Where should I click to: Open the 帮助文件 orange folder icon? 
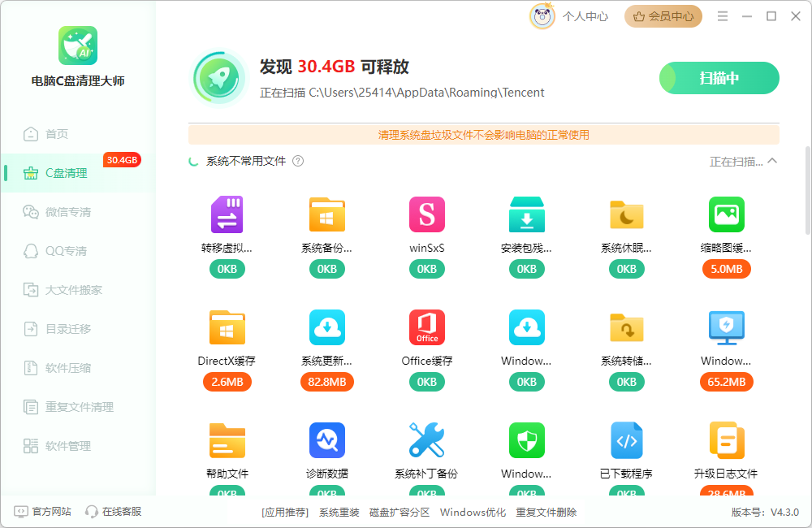pos(227,440)
